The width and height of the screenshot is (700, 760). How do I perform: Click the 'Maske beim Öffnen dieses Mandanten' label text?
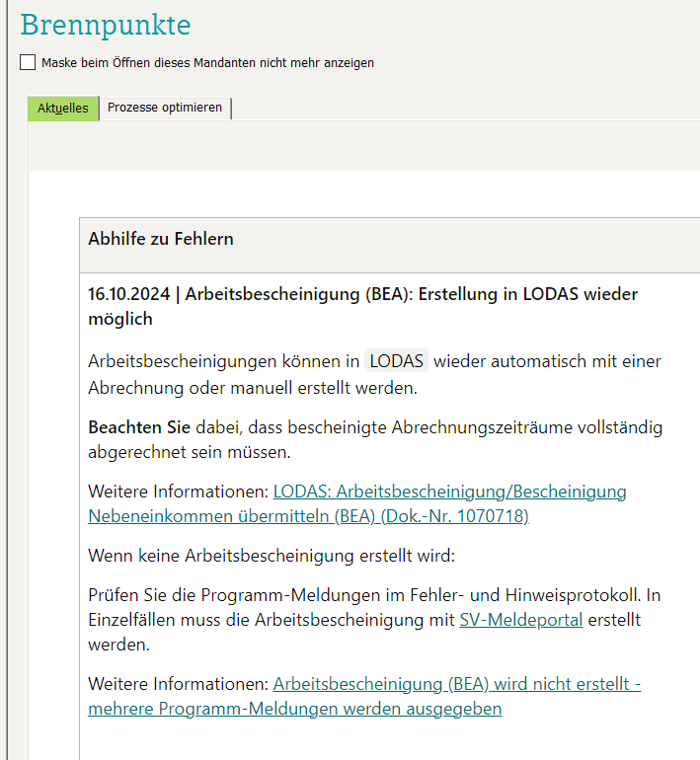pyautogui.click(x=207, y=62)
